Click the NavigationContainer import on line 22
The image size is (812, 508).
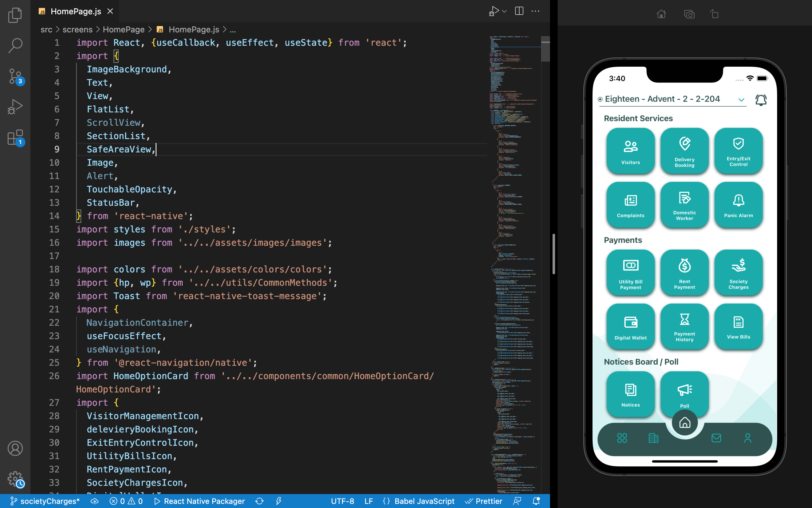click(x=137, y=323)
